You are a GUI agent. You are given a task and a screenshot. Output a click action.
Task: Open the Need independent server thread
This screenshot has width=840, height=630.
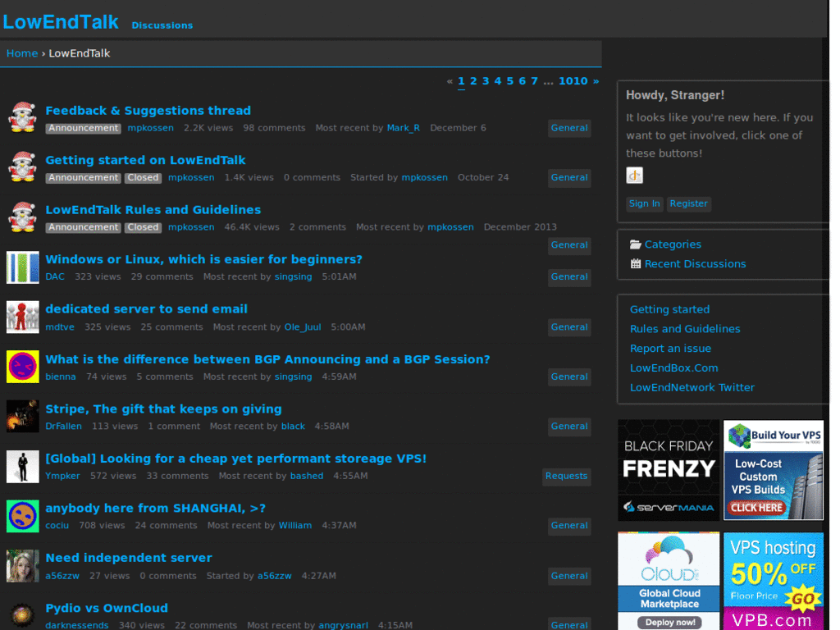point(129,558)
